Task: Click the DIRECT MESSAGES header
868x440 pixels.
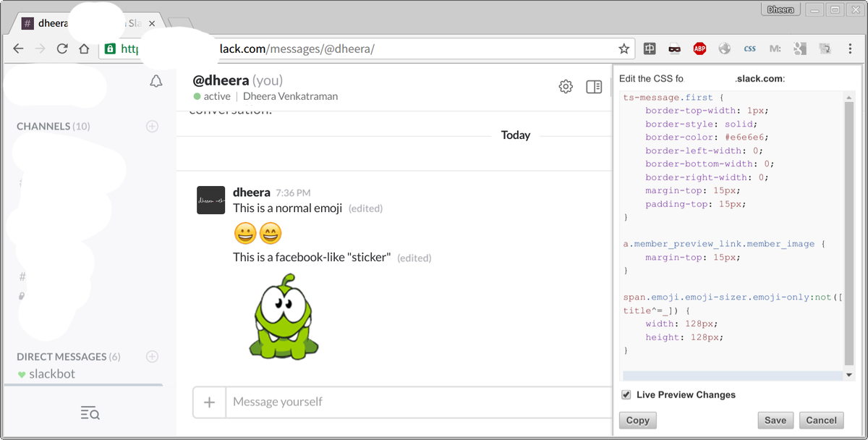Action: tap(69, 357)
